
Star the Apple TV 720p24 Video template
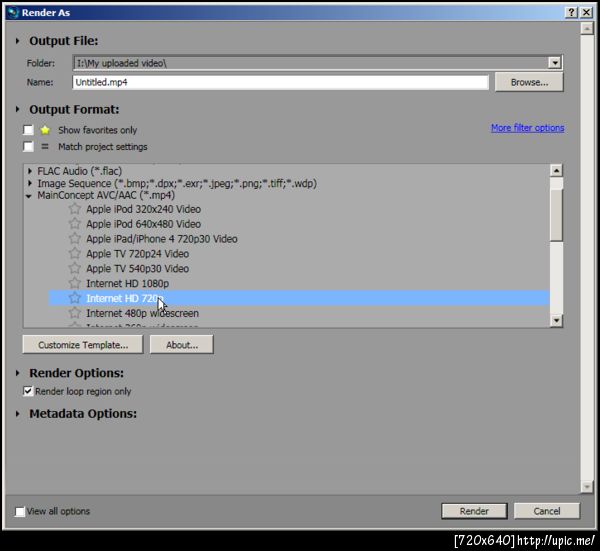click(x=75, y=254)
